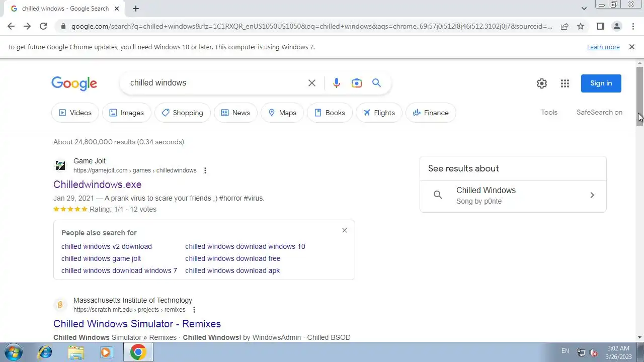Click the Google logo
Viewport: 644px width, 362px height.
point(74,83)
